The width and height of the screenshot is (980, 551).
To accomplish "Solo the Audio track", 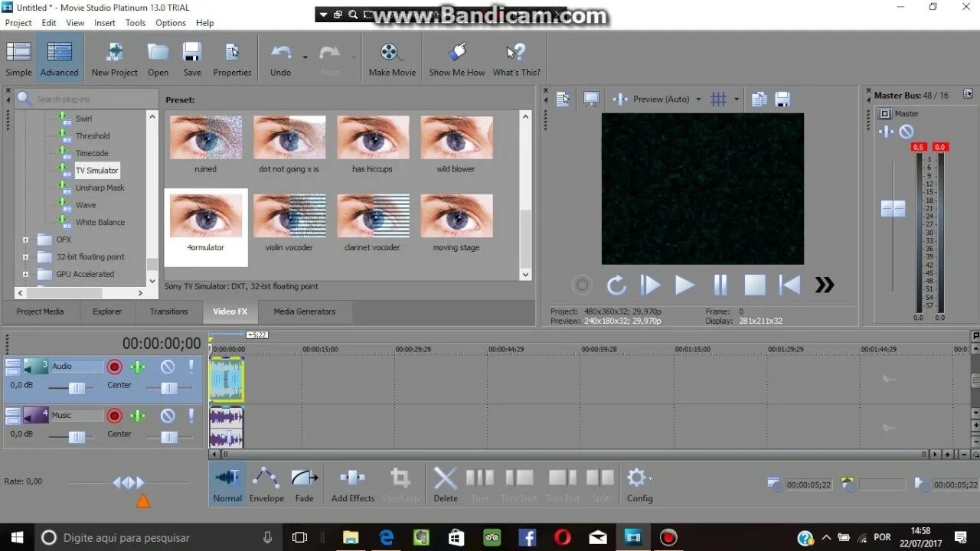I will coord(191,367).
